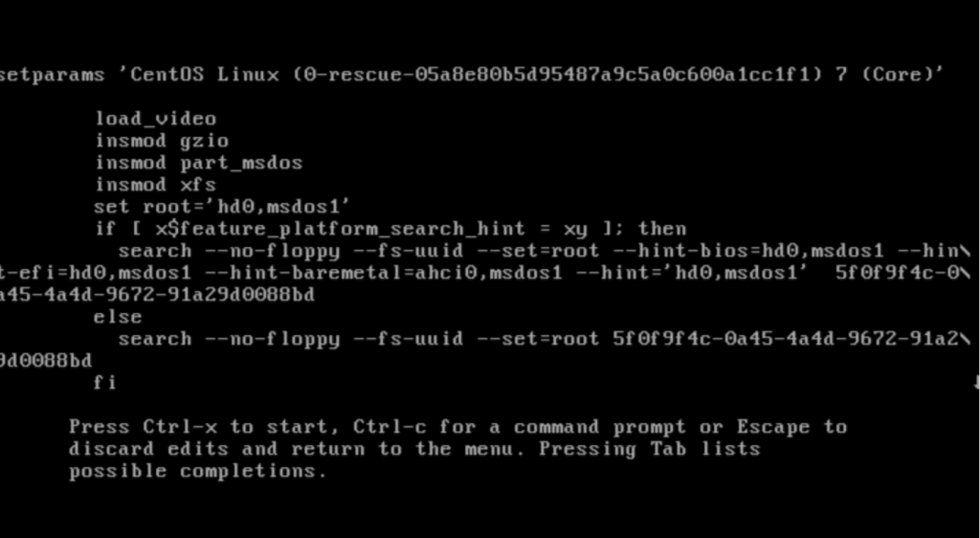This screenshot has width=980, height=538.
Task: Click the setparams CentOS Linux line
Action: [471, 75]
